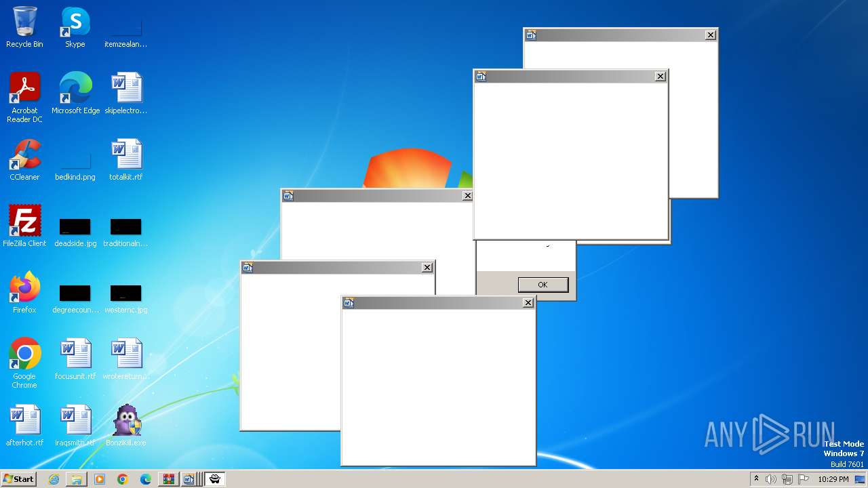This screenshot has height=488, width=868.
Task: Select the afterhot.rtf document icon
Action: tap(24, 426)
